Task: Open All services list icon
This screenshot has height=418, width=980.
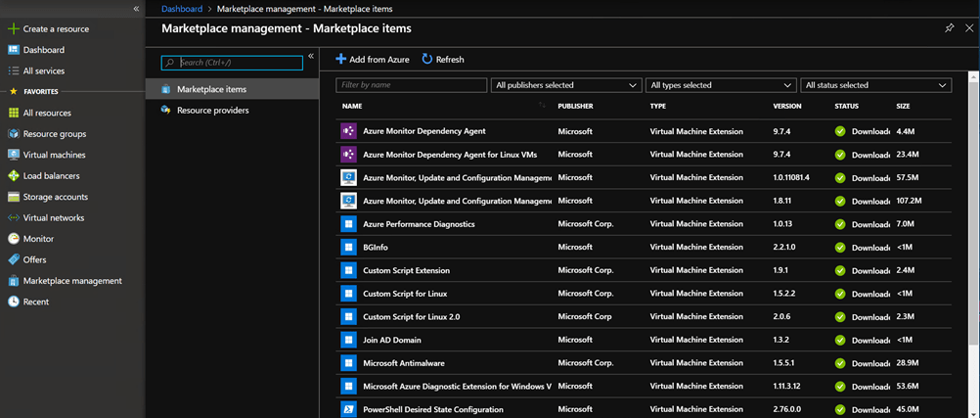Action: pyautogui.click(x=13, y=70)
